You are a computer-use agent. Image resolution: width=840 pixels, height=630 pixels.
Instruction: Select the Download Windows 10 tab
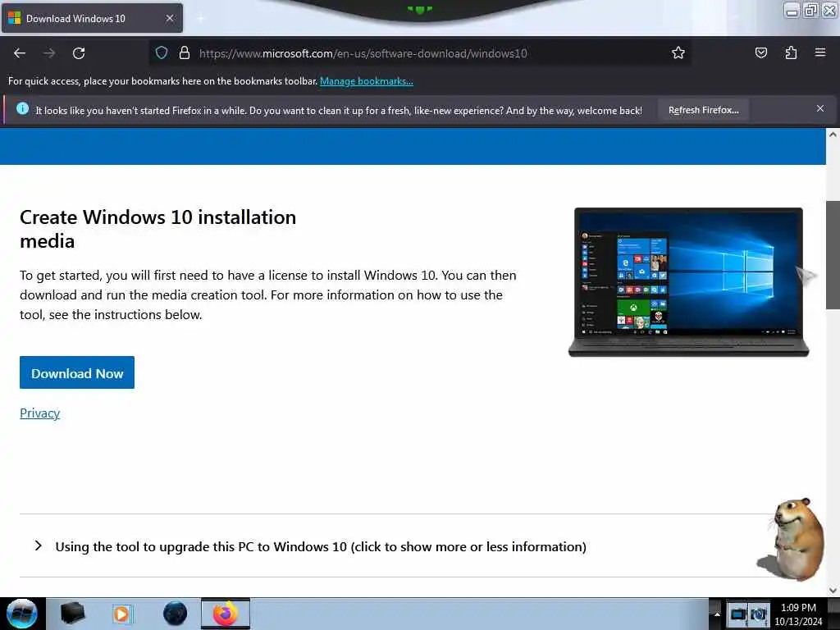92,18
